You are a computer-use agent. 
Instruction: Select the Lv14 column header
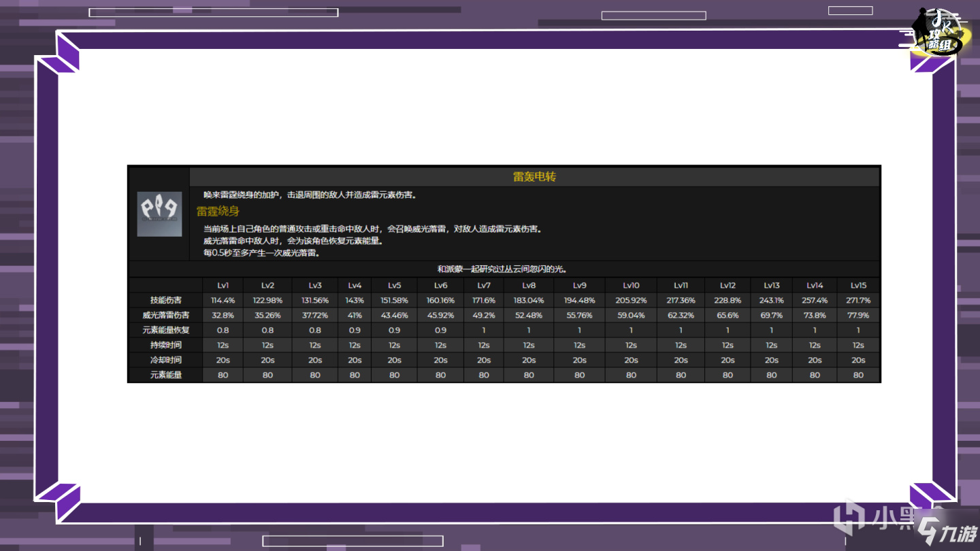point(815,286)
